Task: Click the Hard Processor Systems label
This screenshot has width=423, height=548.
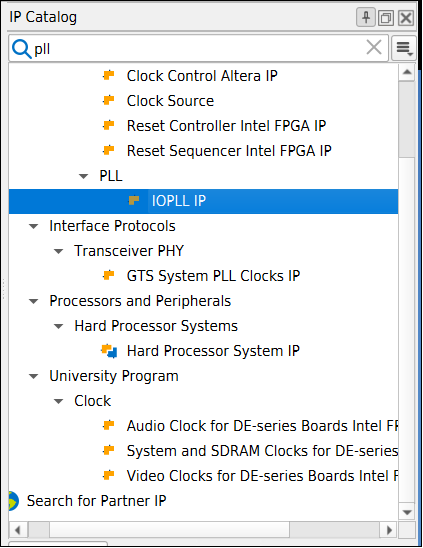Action: click(x=156, y=326)
